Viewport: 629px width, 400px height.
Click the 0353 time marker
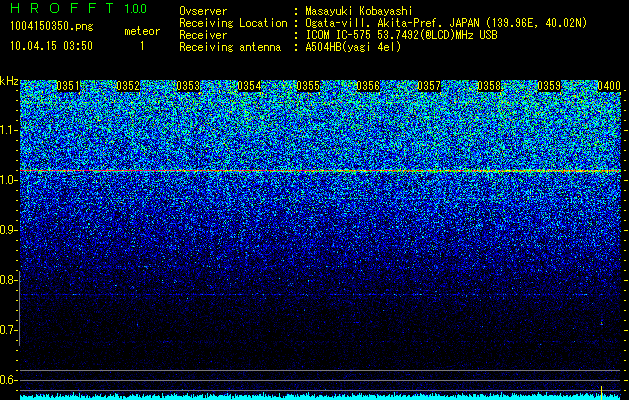[188, 86]
